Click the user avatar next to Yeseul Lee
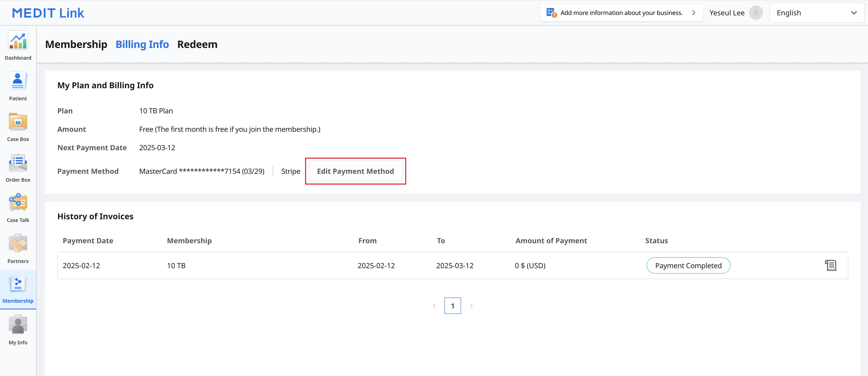The width and height of the screenshot is (868, 376). (x=756, y=13)
